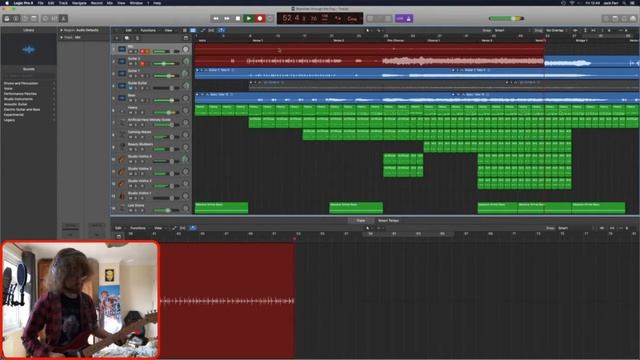640x360 pixels.
Task: Toggle the purple Count-in button
Action: point(400,18)
